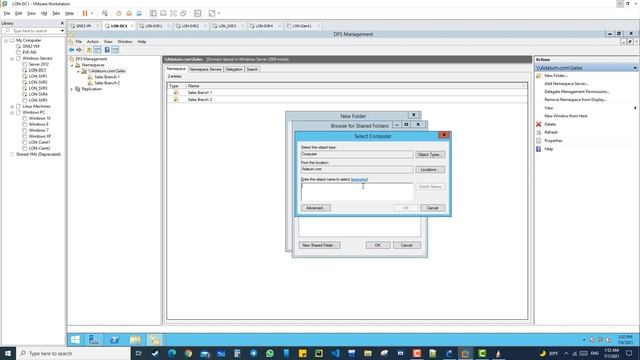Screen dimensions: 640x360
Task: Click the guest Windows Start button
Action: [75, 340]
